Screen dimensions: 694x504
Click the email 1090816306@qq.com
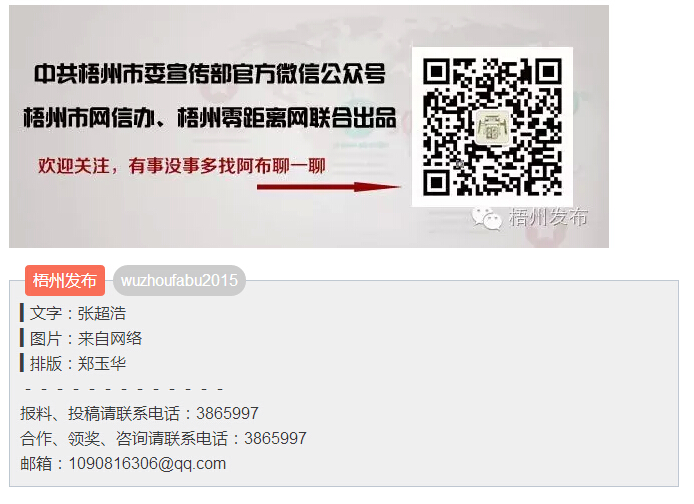tap(147, 464)
